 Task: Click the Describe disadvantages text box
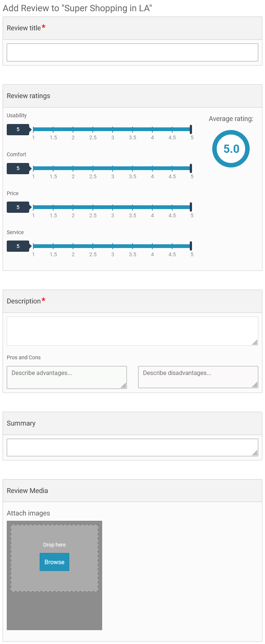coord(198,377)
